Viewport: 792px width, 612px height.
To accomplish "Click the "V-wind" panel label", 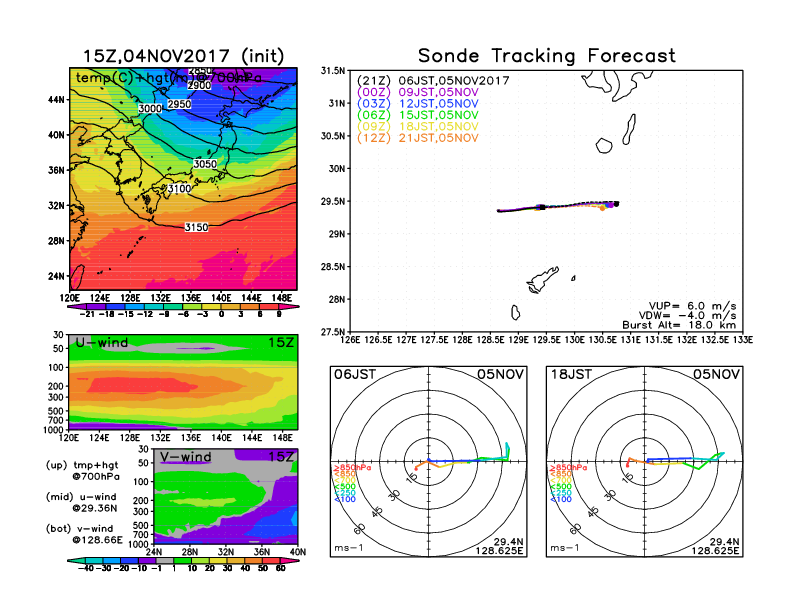I will point(185,457).
